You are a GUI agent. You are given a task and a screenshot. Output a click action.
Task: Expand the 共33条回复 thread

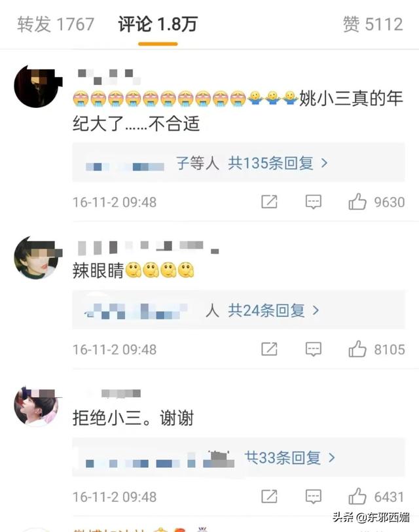point(290,457)
